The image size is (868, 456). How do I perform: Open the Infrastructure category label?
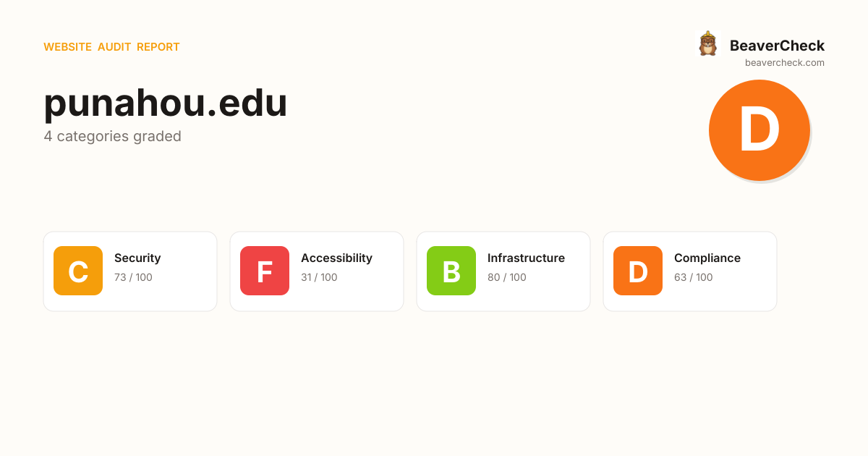pyautogui.click(x=526, y=258)
